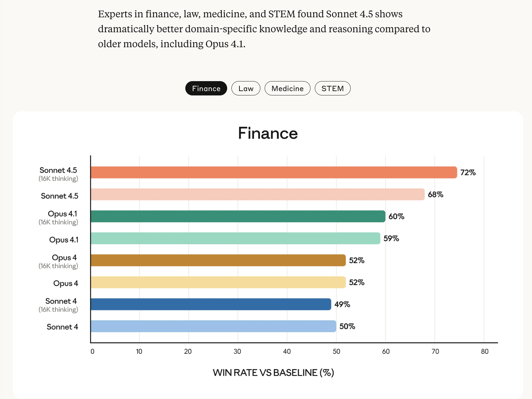Click the WIN RATE VS BASELINE axis label

pos(273,373)
